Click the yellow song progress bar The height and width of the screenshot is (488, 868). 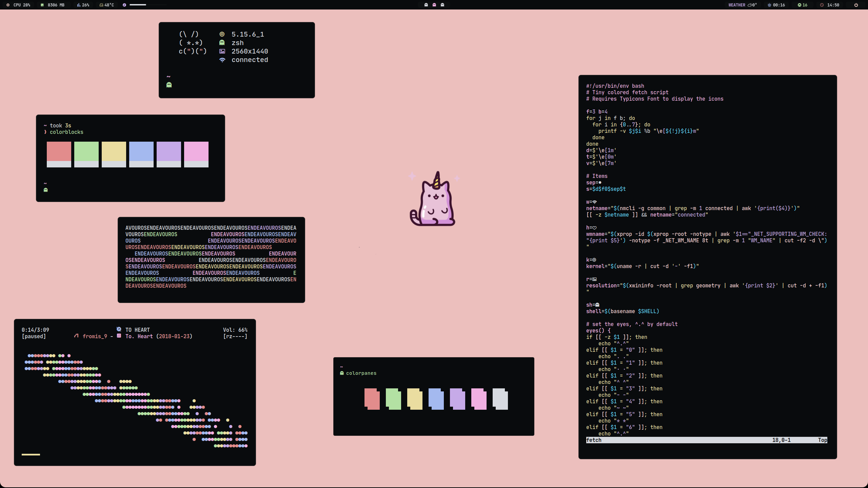[x=31, y=454]
